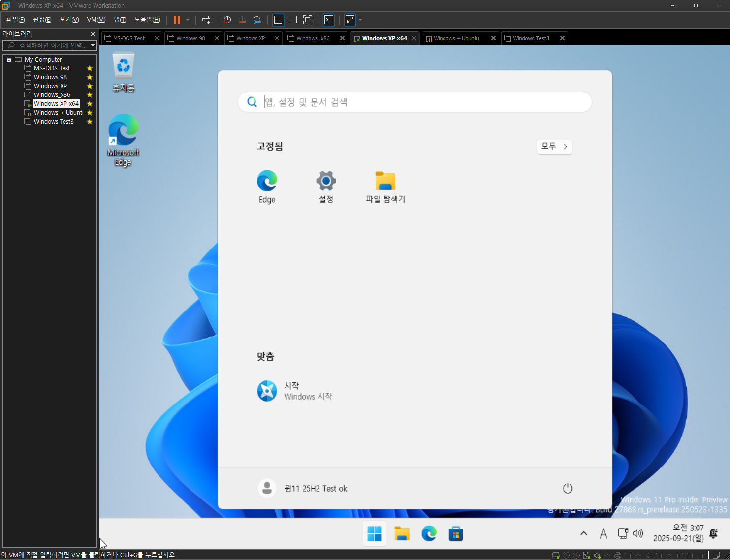The image size is (730, 560).
Task: Switch to the Windows XP tab
Action: pos(251,38)
